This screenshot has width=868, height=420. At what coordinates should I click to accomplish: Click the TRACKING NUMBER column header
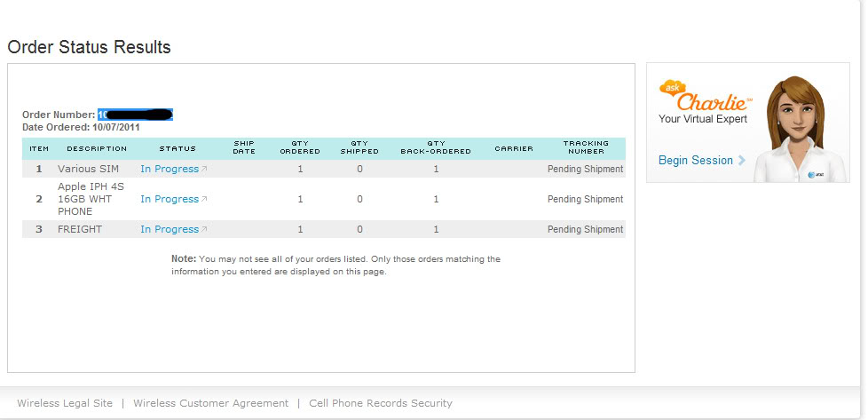(586, 147)
